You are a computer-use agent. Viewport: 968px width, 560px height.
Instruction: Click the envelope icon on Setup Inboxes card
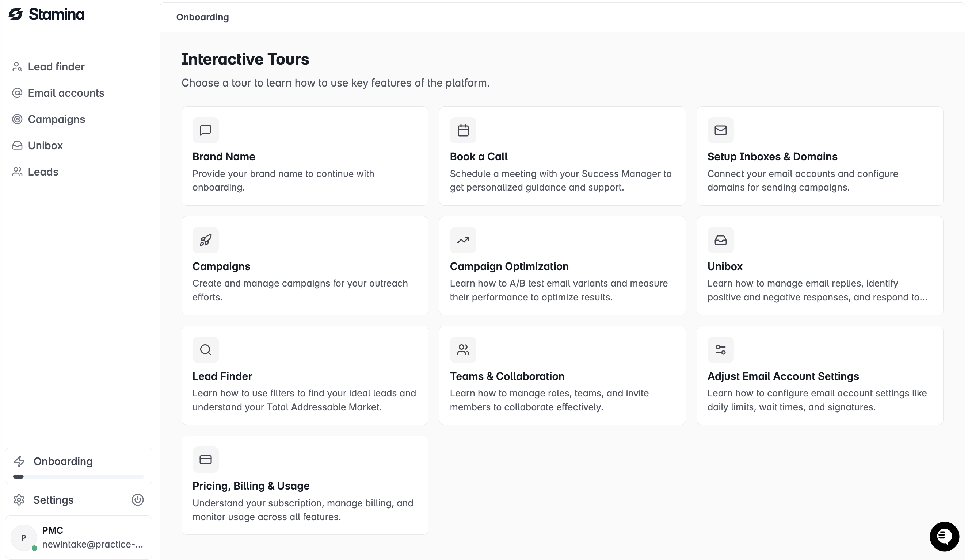[720, 130]
